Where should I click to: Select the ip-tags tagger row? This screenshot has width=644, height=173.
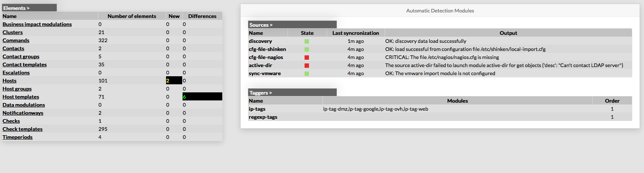(x=257, y=109)
